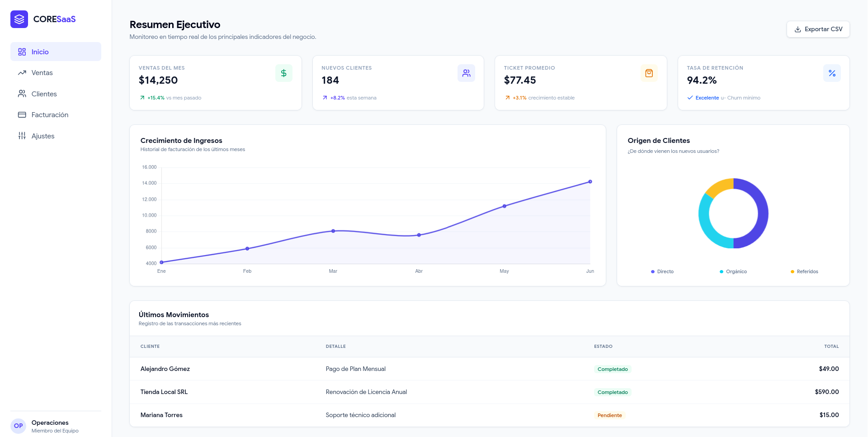Viewport: 868px width, 437px height.
Task: Click the $15.00 total amount
Action: (829, 415)
